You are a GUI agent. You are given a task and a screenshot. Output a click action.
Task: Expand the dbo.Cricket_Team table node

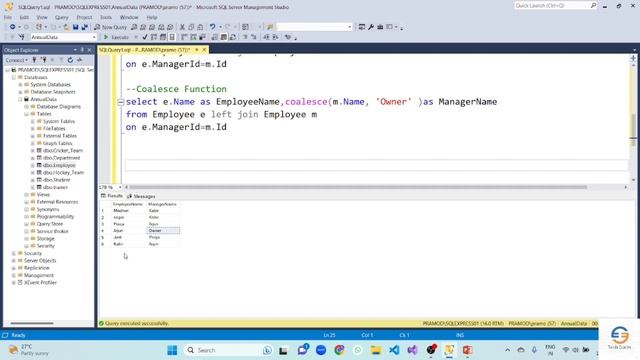pos(33,151)
